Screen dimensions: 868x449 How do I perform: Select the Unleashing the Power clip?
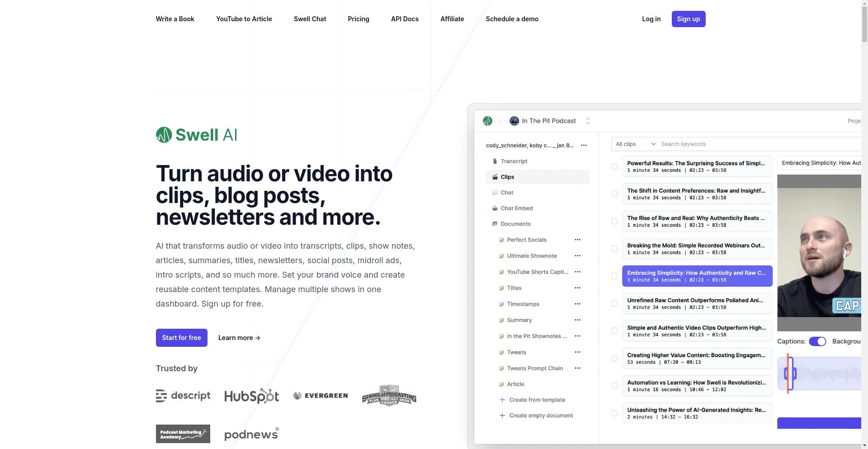click(697, 413)
